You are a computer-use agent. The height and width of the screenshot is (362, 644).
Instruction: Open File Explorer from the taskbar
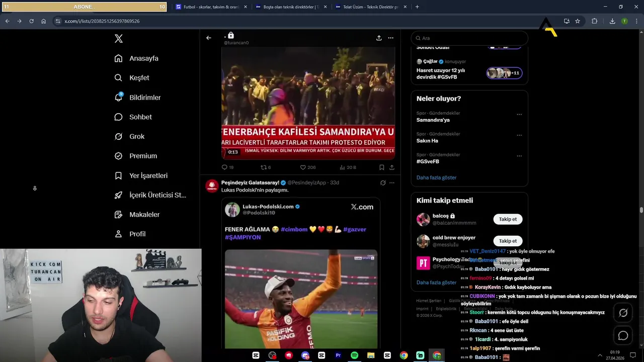click(x=371, y=355)
